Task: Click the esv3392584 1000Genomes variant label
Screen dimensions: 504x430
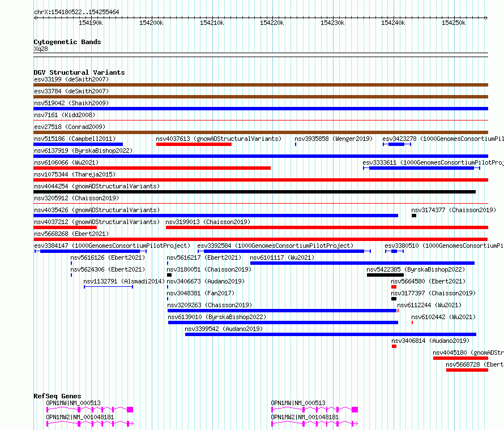Action: pyautogui.click(x=275, y=246)
